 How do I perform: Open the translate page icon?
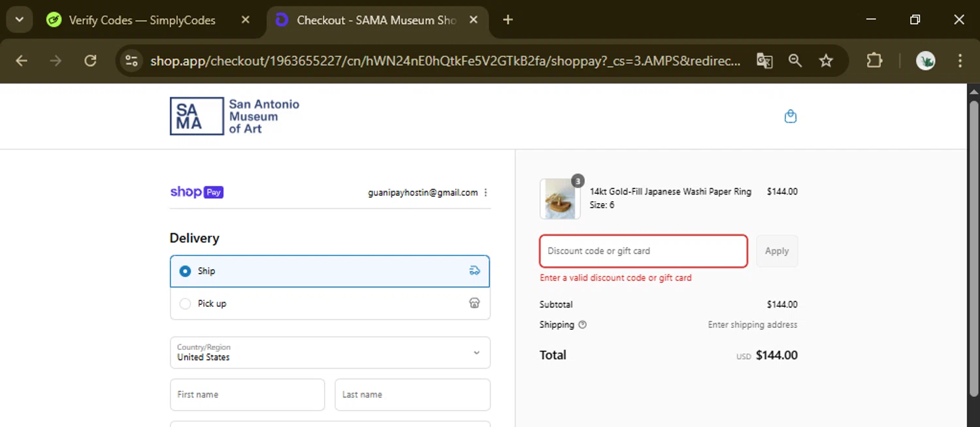[x=764, y=61]
